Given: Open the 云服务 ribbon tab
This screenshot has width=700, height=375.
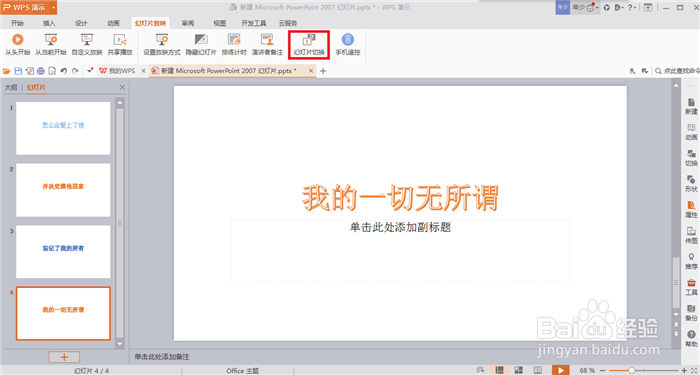Looking at the screenshot, I should [288, 23].
